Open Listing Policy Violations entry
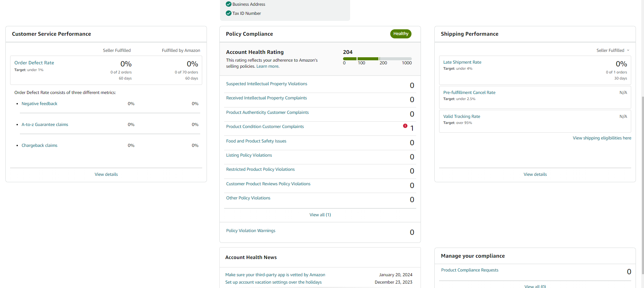Screen dimensions: 644x288 click(249, 155)
